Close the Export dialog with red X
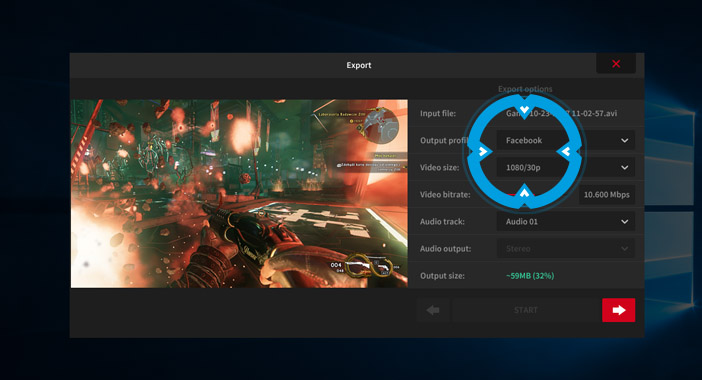Screen dimensions: 702x380 coord(616,64)
